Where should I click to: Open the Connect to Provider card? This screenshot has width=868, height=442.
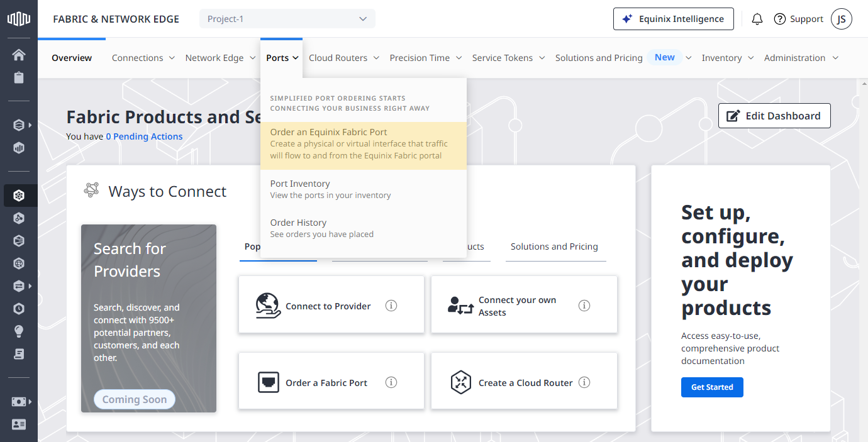pyautogui.click(x=331, y=304)
